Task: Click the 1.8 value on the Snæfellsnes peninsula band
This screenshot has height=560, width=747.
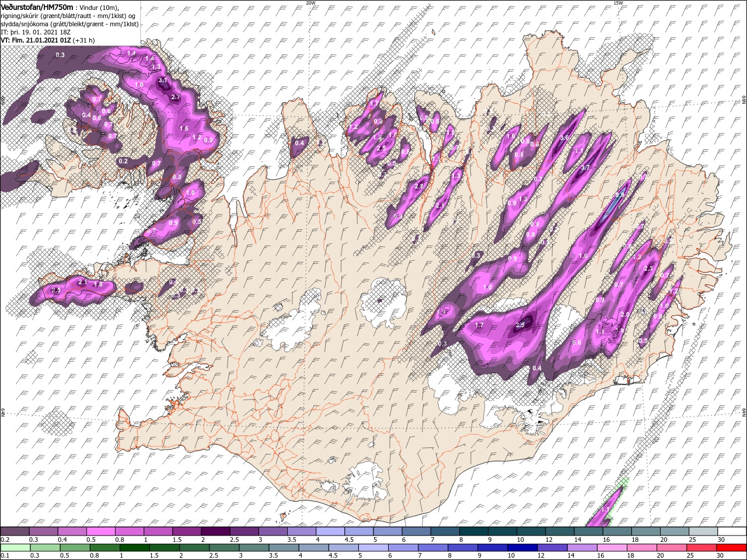Action: click(x=98, y=284)
